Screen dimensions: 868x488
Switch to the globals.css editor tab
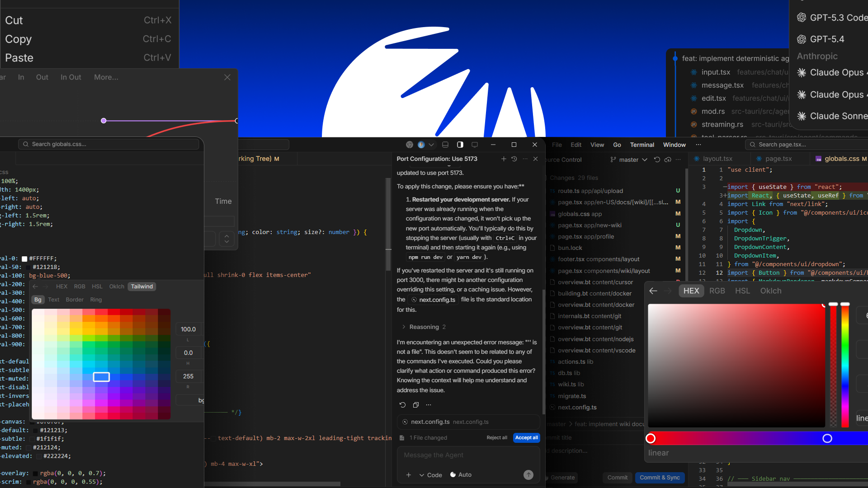point(841,159)
